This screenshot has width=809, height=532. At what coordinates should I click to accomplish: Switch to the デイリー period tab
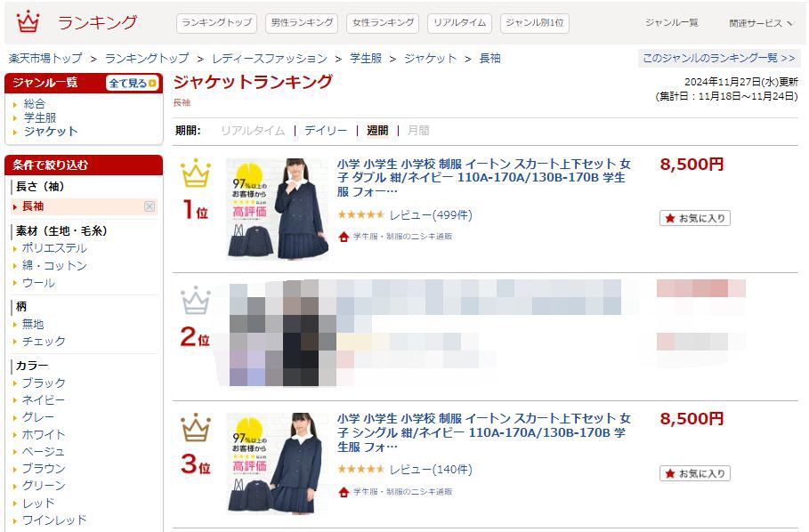(326, 131)
